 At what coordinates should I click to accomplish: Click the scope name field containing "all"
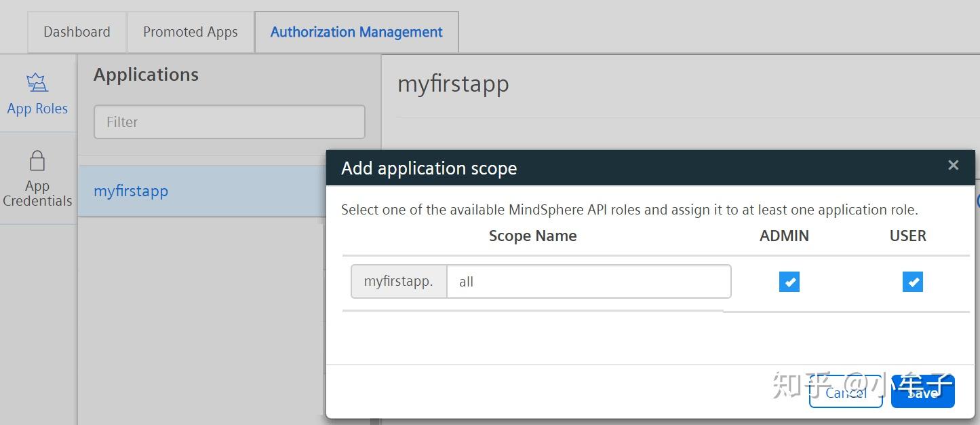(588, 282)
